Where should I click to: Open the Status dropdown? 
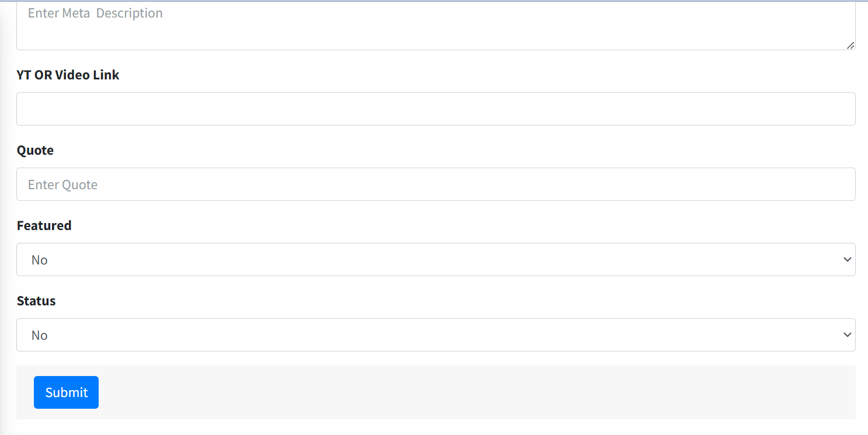tap(435, 335)
